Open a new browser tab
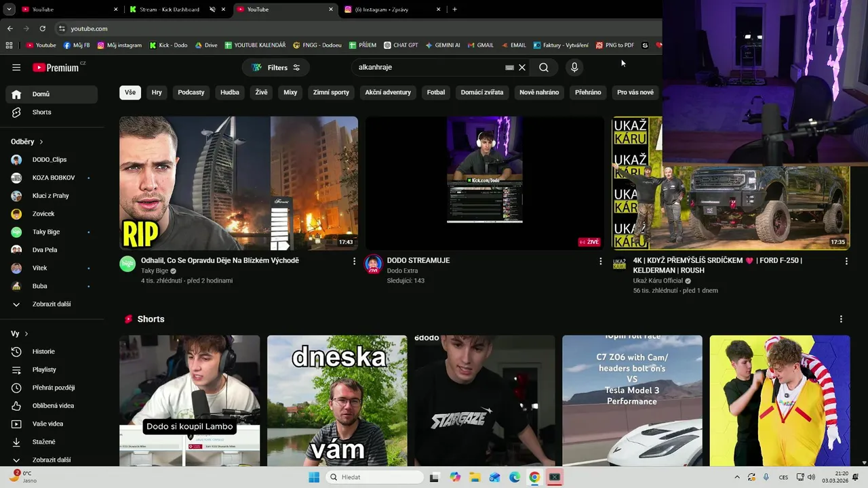 [x=454, y=9]
